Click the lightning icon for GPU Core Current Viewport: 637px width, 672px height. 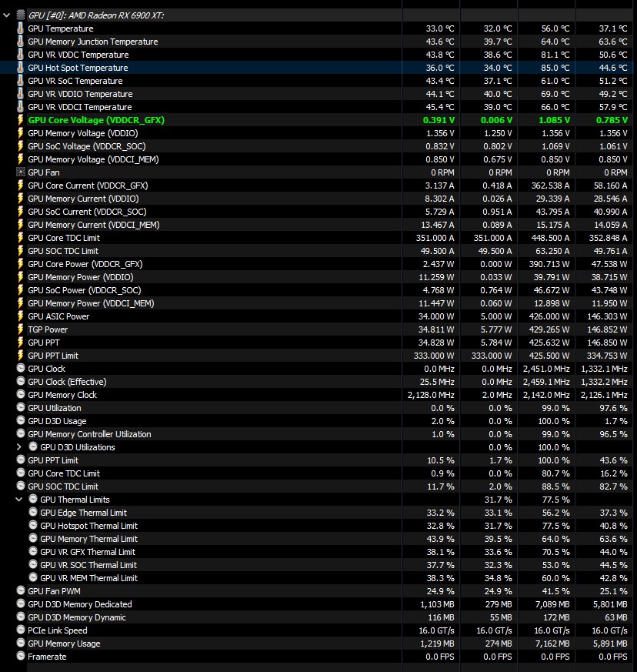(20, 186)
